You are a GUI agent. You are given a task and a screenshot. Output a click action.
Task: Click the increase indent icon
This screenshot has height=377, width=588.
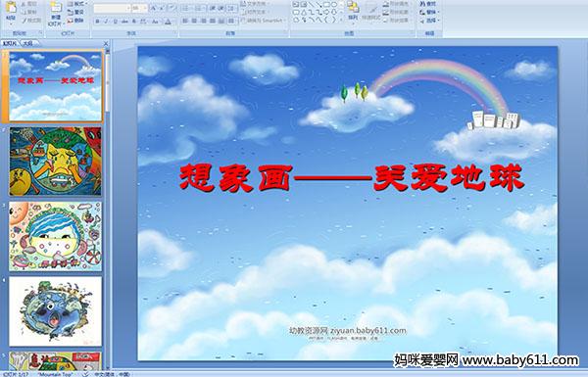click(x=221, y=8)
